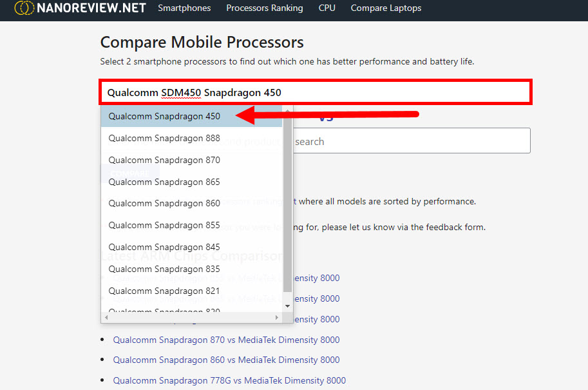
Task: Open the Processors Ranking page
Action: click(x=265, y=8)
